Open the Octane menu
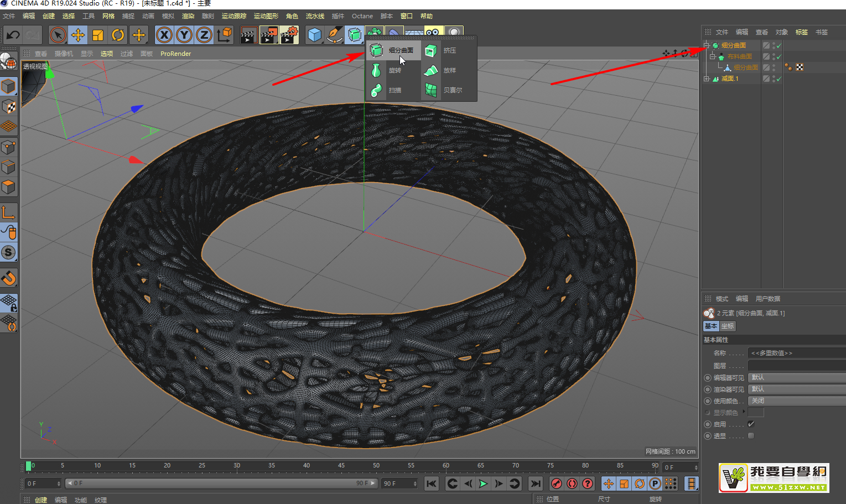The width and height of the screenshot is (846, 504). 362,16
